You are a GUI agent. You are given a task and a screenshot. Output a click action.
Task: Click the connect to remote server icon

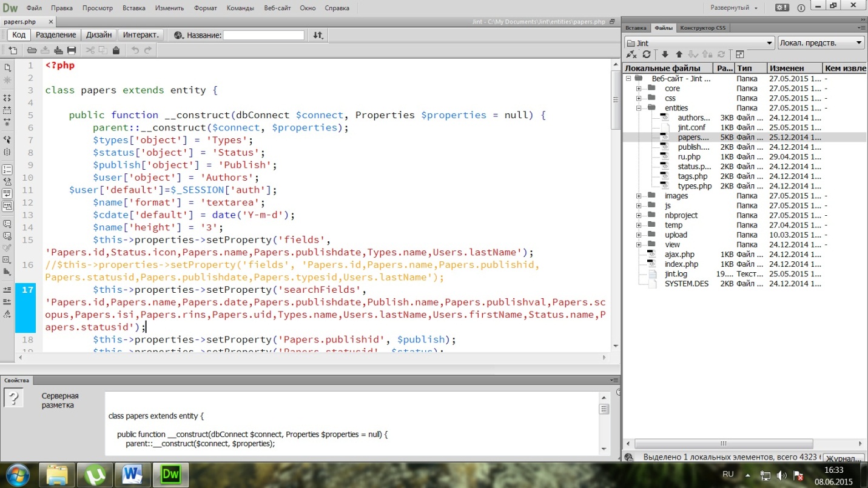[631, 55]
